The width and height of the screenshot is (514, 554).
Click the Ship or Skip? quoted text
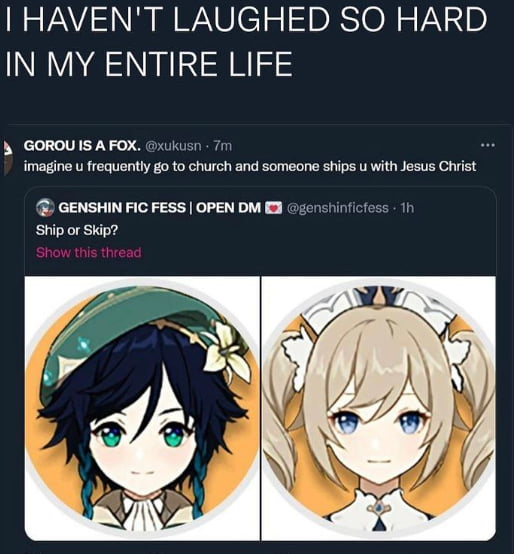(x=77, y=230)
